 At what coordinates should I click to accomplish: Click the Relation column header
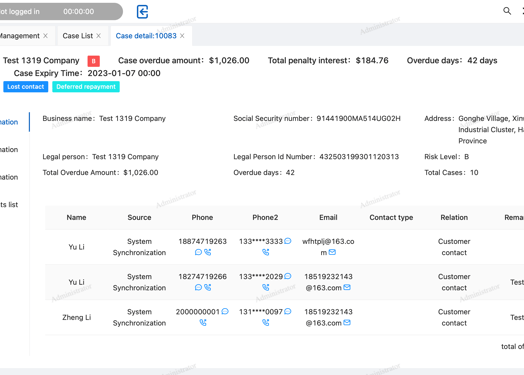click(x=454, y=218)
